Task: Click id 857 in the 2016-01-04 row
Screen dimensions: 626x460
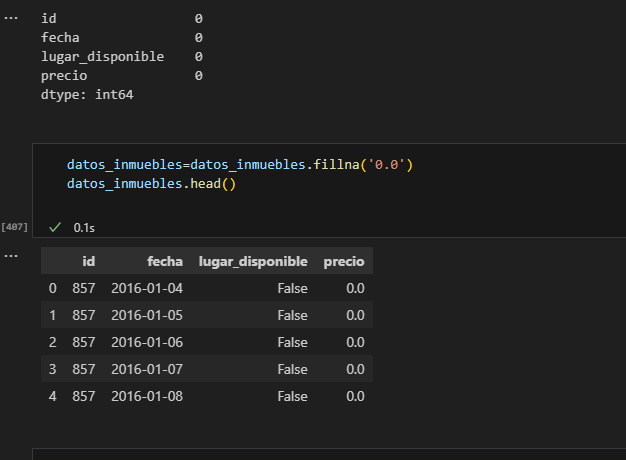Action: coord(84,288)
